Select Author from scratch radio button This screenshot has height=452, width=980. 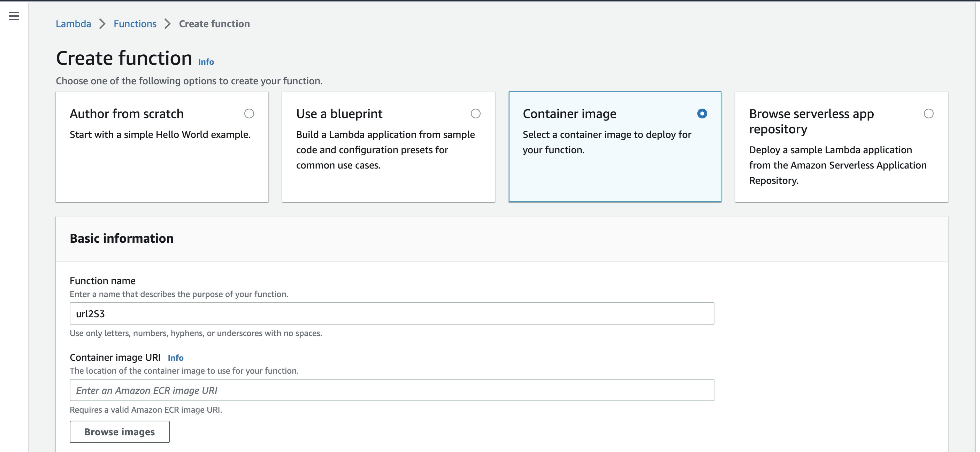[249, 114]
